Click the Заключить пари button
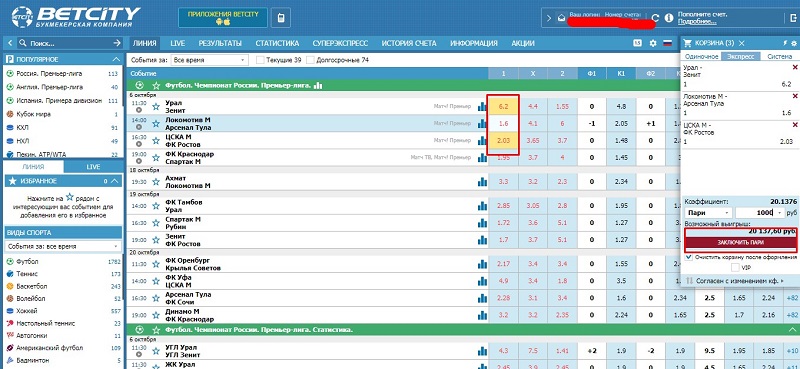 click(740, 242)
